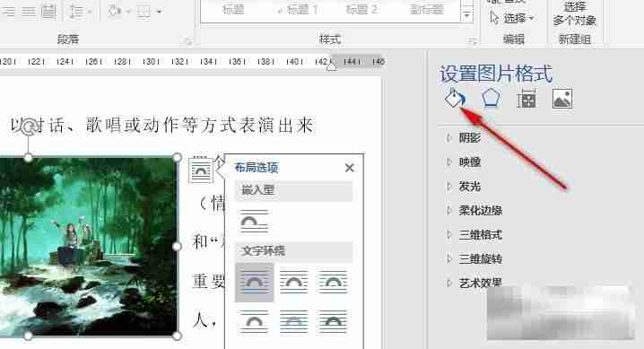Open the 样式 pane dialog launcher
Image resolution: width=644 pixels, height=349 pixels.
[x=473, y=40]
